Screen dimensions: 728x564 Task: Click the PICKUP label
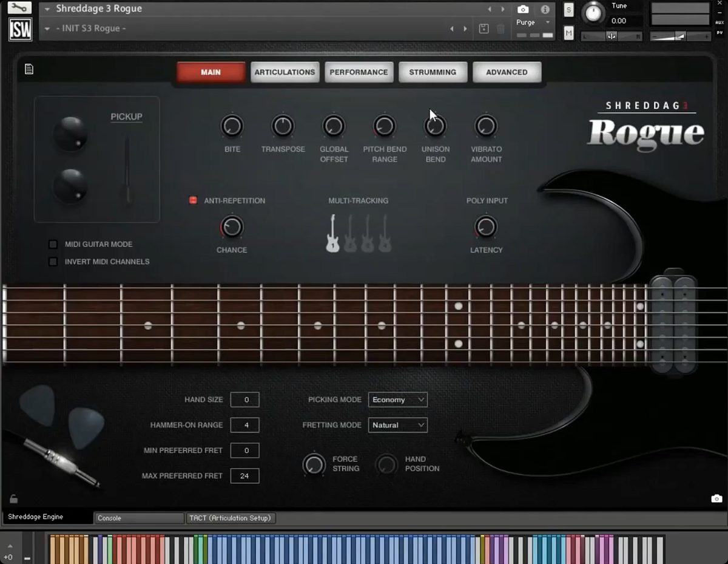[x=126, y=117]
